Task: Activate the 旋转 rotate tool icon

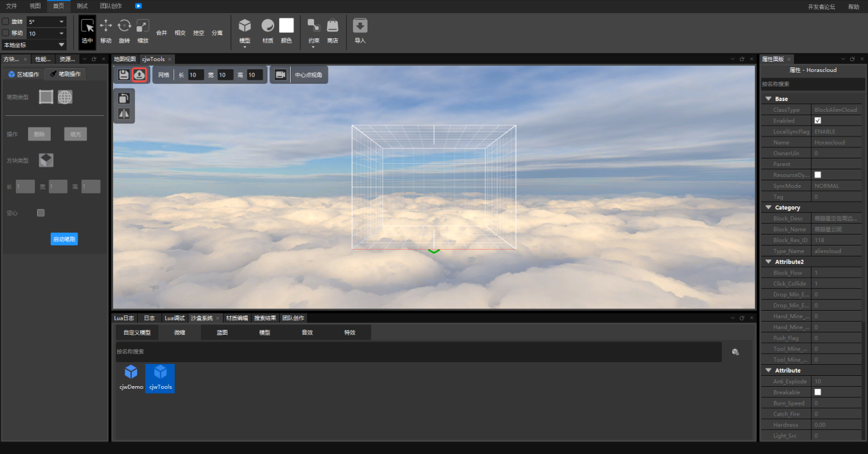Action: coord(124,26)
